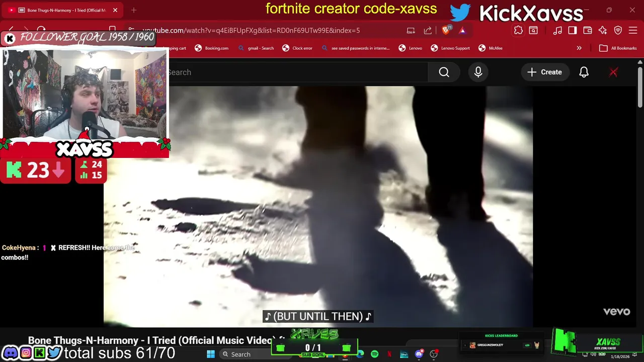Open the Lenovo bookmark
This screenshot has width=644, height=362.
click(x=411, y=48)
